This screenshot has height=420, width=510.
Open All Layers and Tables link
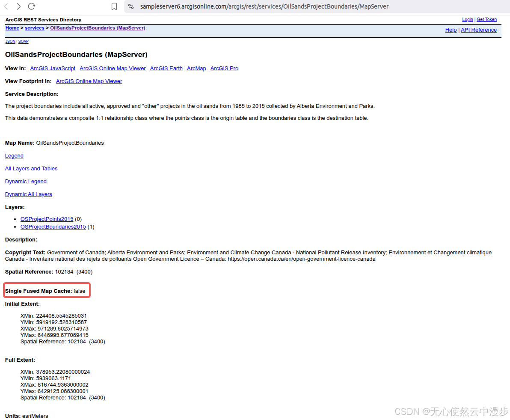pos(31,169)
